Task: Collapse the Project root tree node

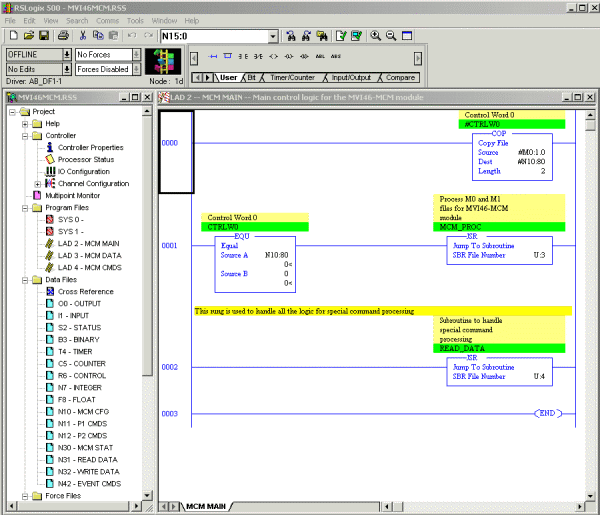Action: click(x=13, y=112)
